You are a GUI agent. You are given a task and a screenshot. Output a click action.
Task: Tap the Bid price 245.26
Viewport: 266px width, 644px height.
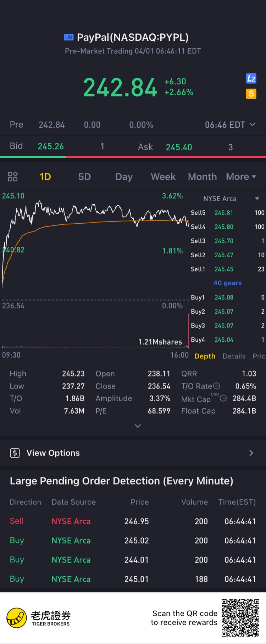(51, 146)
